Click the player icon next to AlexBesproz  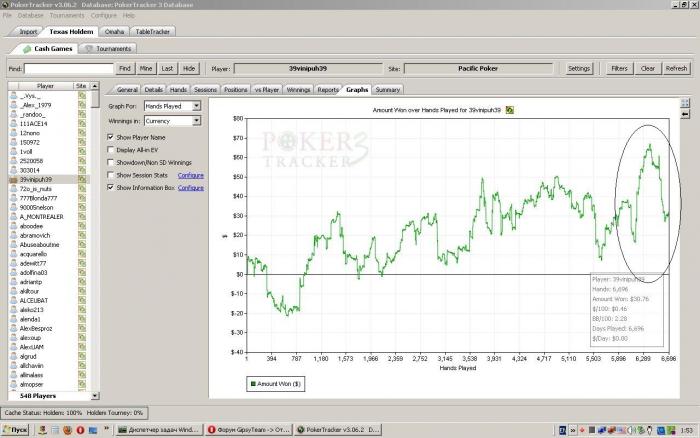point(13,328)
